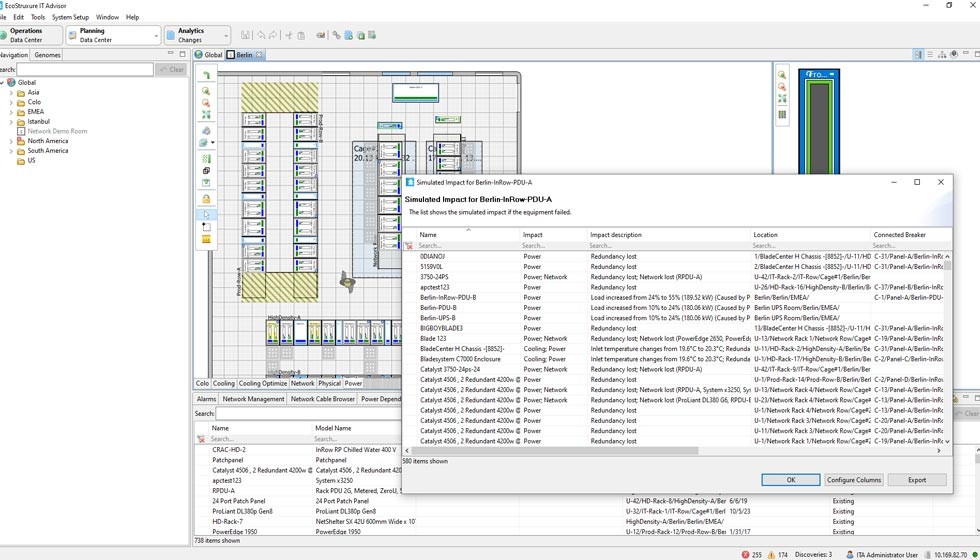This screenshot has height=560, width=980.
Task: Switch to the Cooling Optimize tab
Action: [x=263, y=383]
